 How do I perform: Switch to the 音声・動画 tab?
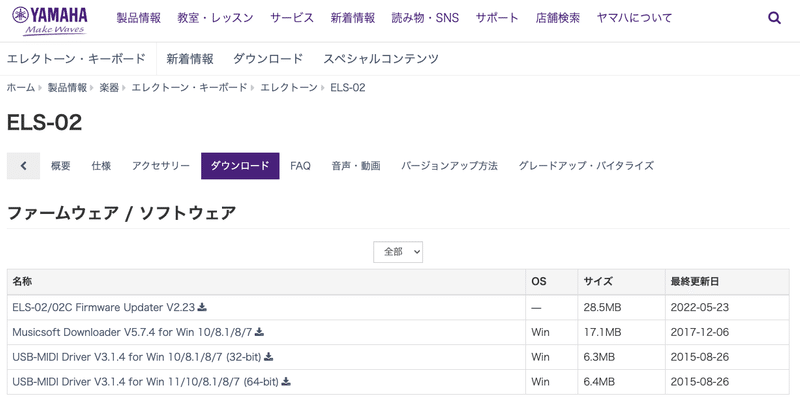[x=356, y=166]
